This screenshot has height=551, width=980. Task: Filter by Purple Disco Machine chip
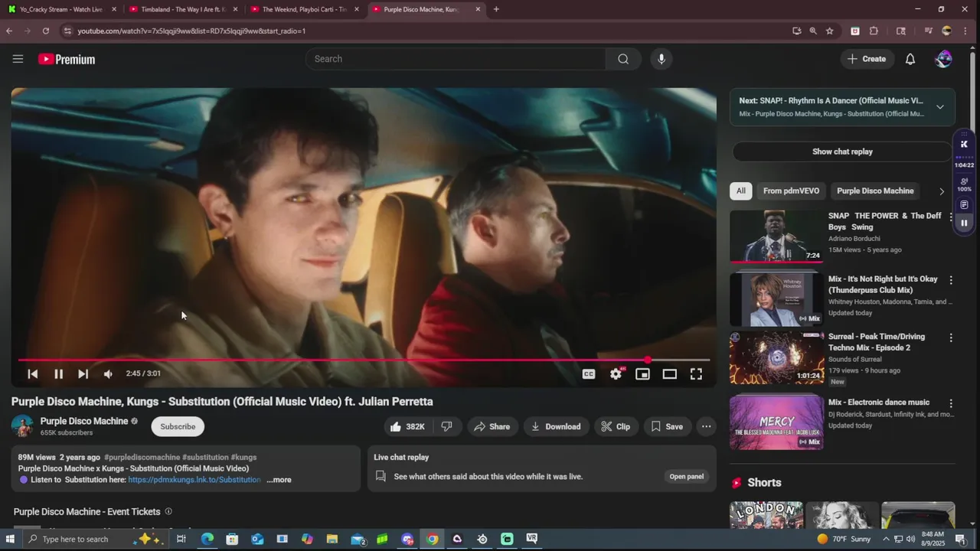click(875, 191)
